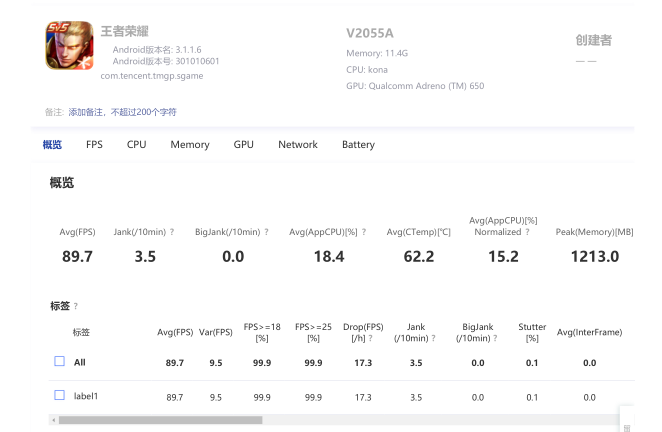Open the GPU tab
Screen dimensions: 662x432
click(244, 144)
